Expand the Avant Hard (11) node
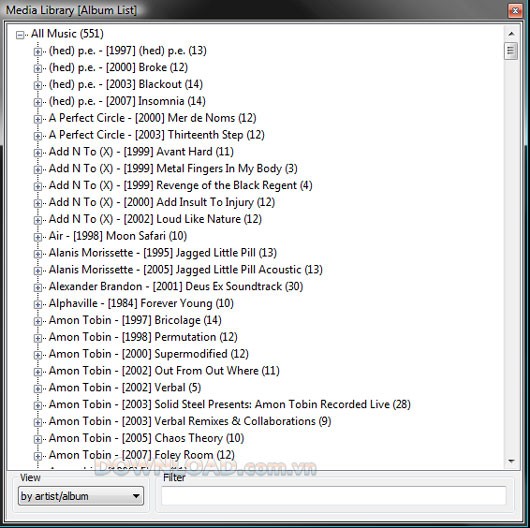 (x=38, y=152)
